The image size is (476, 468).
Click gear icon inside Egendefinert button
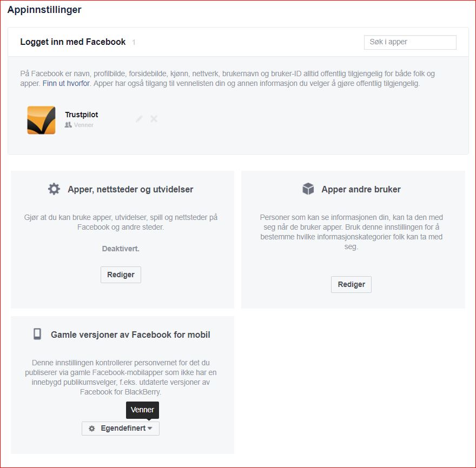click(91, 429)
